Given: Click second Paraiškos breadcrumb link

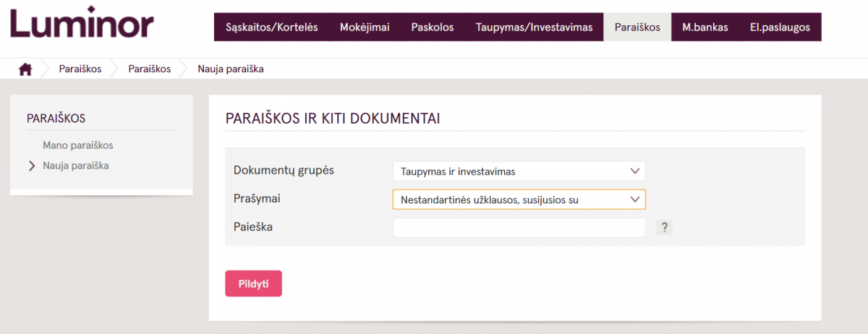Looking at the screenshot, I should (150, 69).
